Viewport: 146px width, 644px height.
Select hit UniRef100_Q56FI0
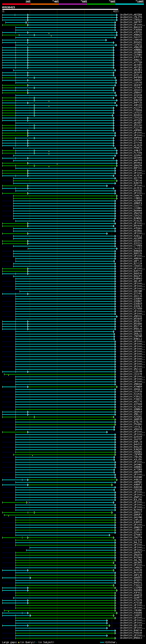point(131,497)
